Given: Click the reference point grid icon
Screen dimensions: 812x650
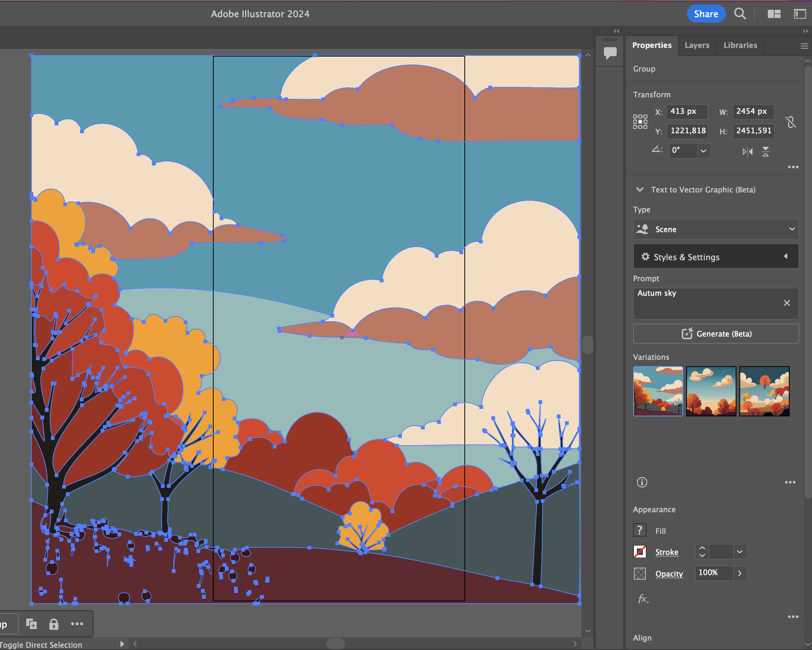Looking at the screenshot, I should pos(640,122).
